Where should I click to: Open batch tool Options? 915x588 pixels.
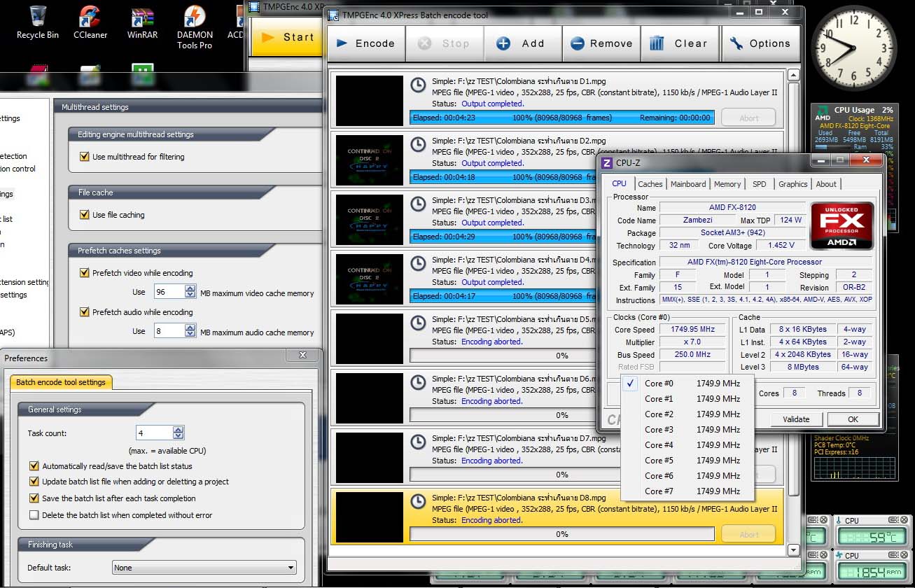[760, 43]
